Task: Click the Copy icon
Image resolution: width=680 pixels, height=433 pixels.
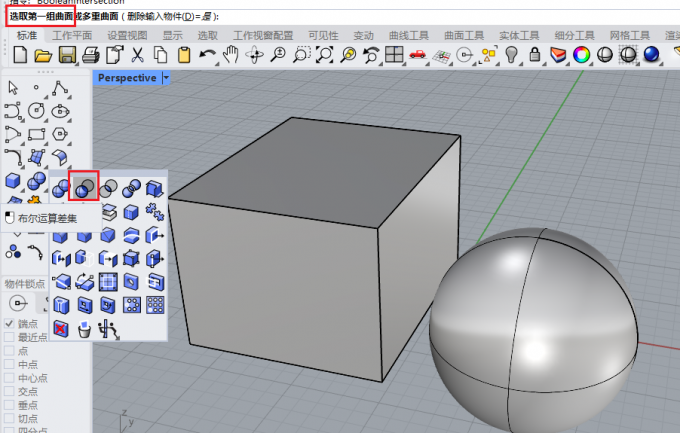Action: click(161, 55)
